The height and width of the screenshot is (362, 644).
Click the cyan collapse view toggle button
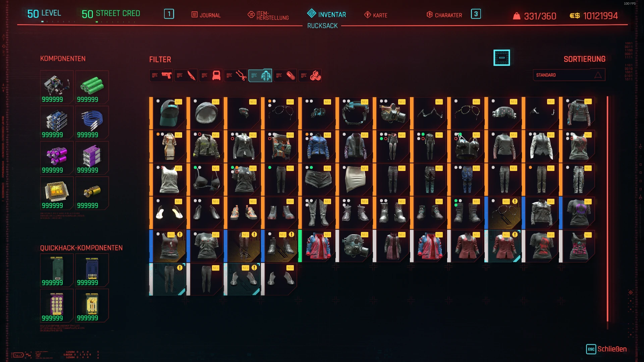[x=502, y=58]
